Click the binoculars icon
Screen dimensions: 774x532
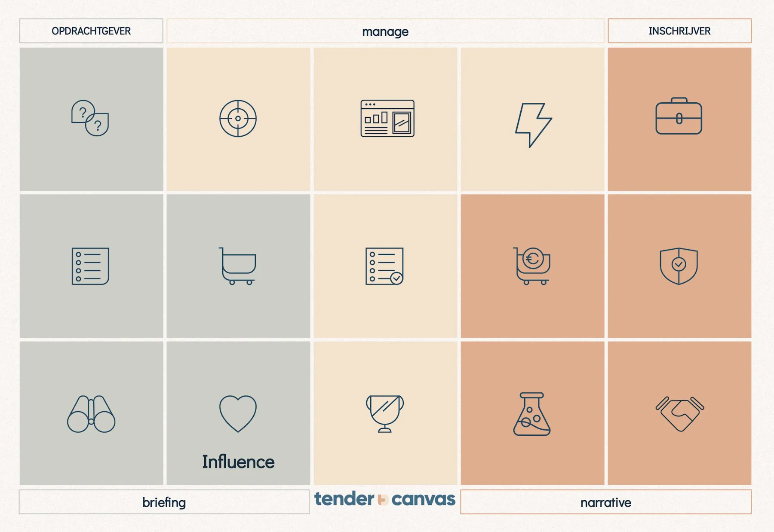point(91,414)
